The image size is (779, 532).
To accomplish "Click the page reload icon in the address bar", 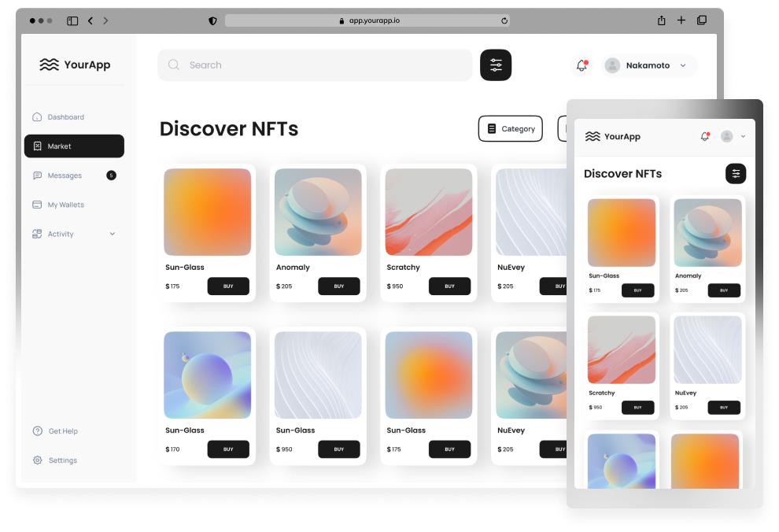I will pyautogui.click(x=504, y=20).
